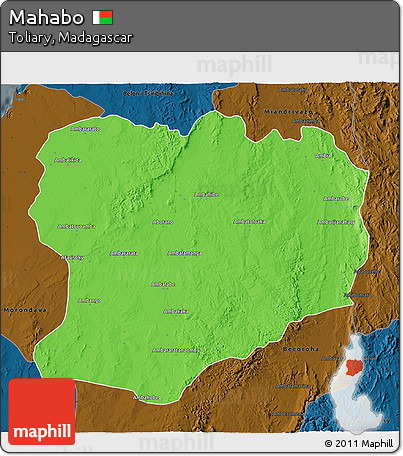Screen dimensions: 403x456
Task: Click the Madagascar flag icon beside Mahabo
Action: point(102,17)
